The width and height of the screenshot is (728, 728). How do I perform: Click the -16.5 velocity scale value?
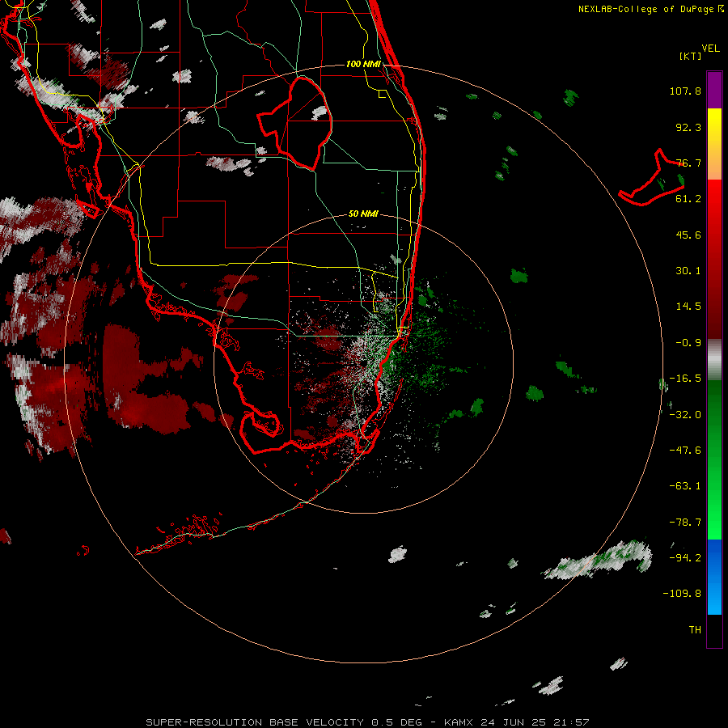[685, 379]
